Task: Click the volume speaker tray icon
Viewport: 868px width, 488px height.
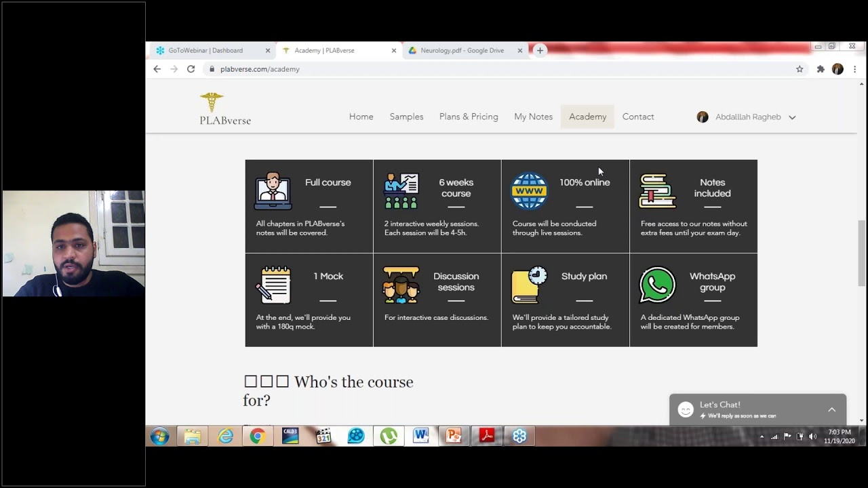Action: (812, 436)
